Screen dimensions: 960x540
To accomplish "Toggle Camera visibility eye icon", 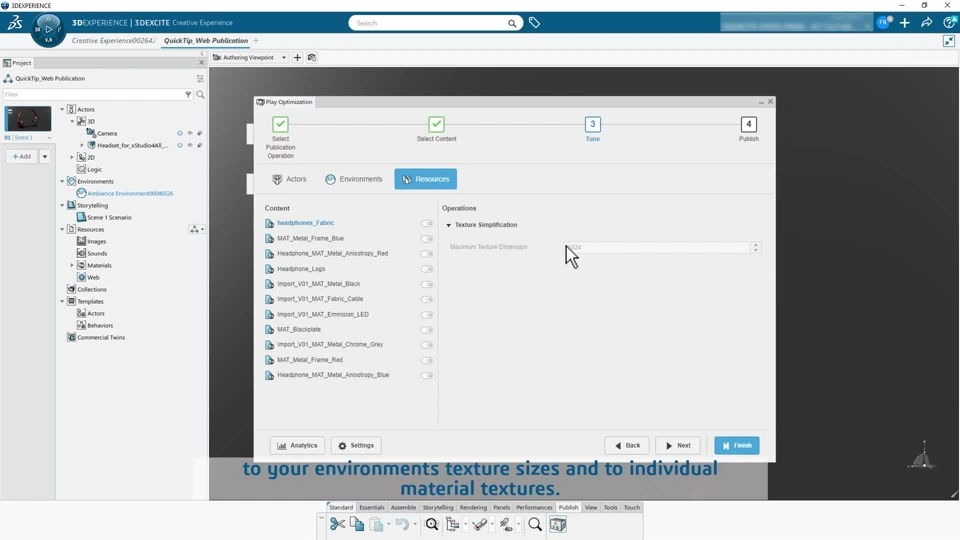I will [x=190, y=133].
